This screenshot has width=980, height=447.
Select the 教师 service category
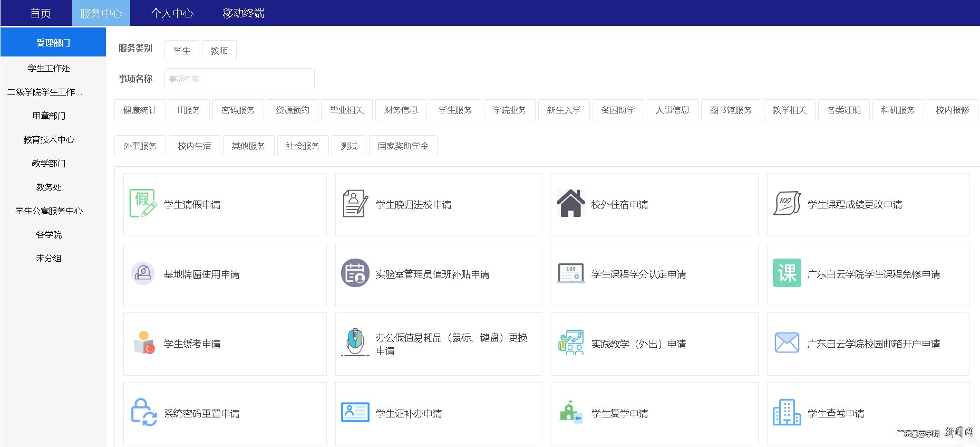point(219,51)
